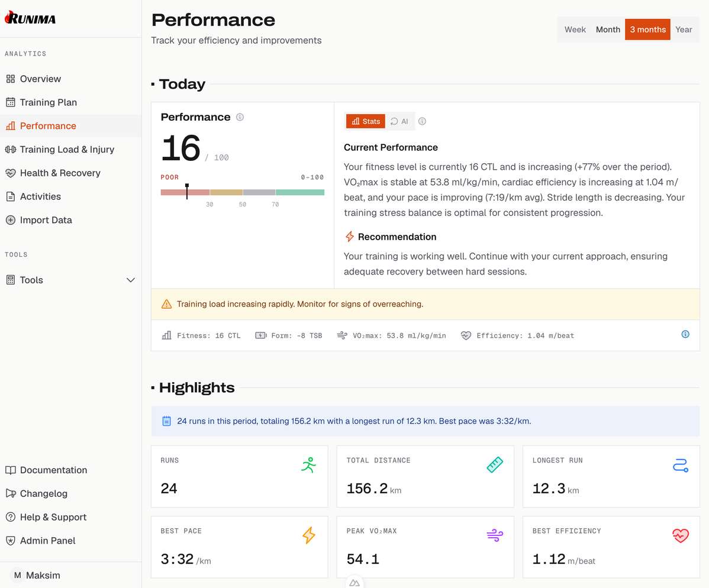Click the Recommendation lightning icon
The height and width of the screenshot is (588, 709).
tap(350, 237)
